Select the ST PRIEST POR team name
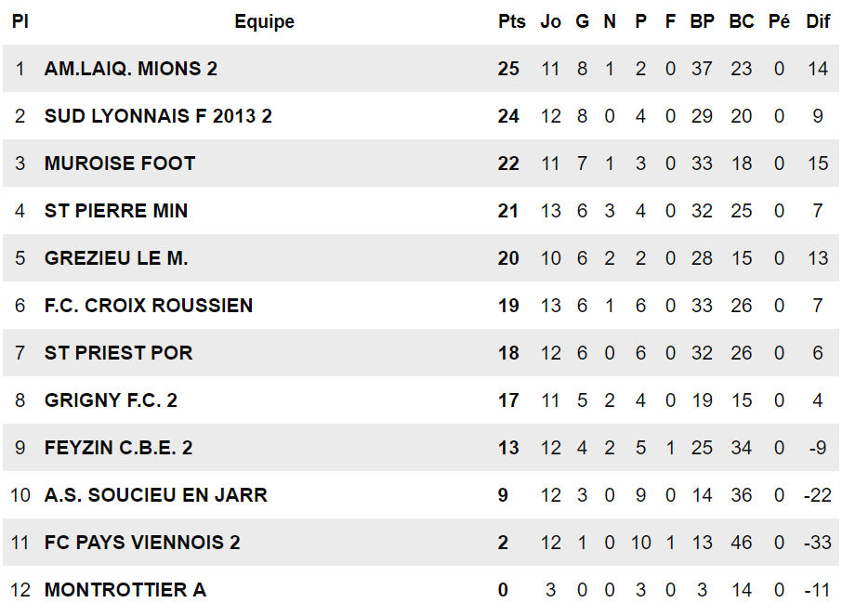Viewport: 842px width, 616px height. 119,353
